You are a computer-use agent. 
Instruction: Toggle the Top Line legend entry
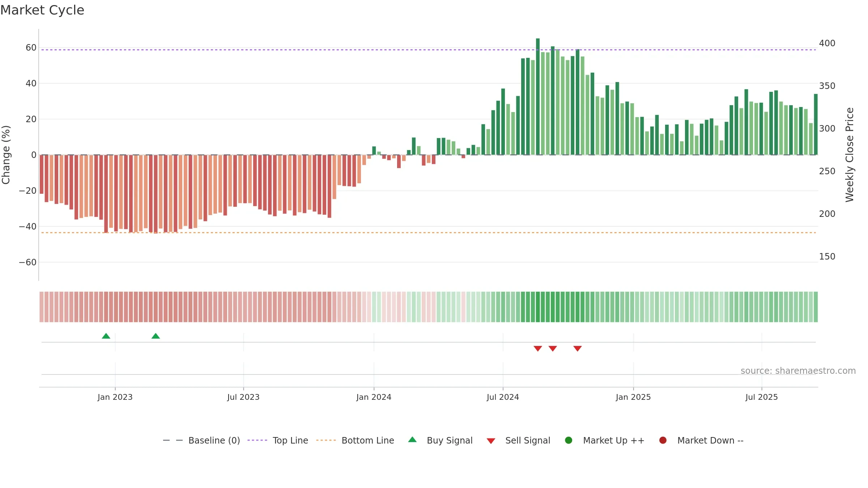(x=278, y=440)
